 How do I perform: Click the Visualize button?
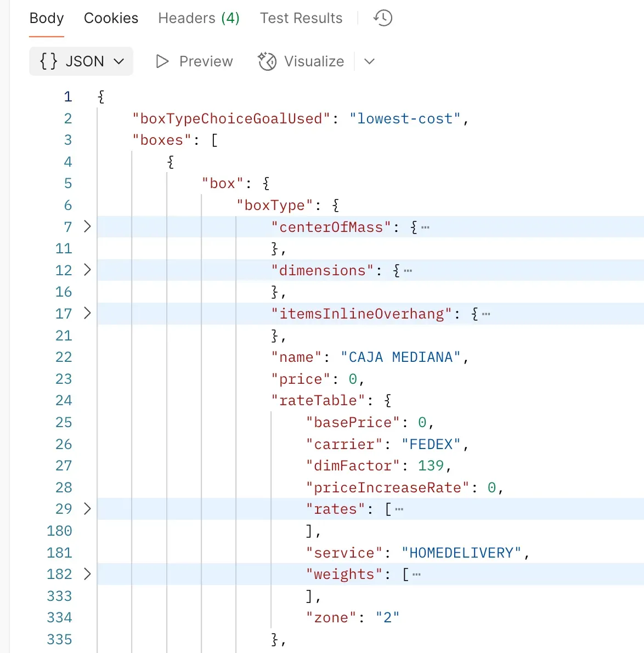pyautogui.click(x=301, y=61)
